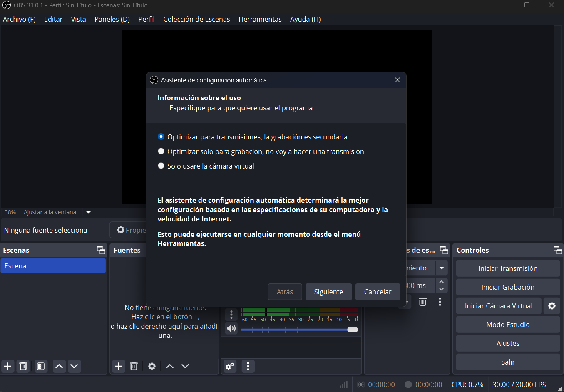564x392 pixels.
Task: Add a new source in Fuentes panel
Action: tap(119, 366)
